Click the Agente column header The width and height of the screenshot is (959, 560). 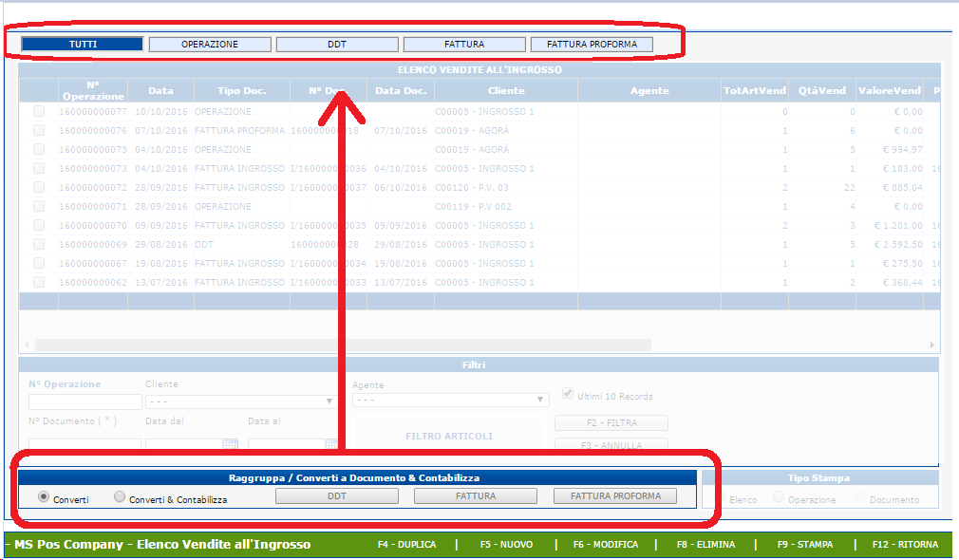(649, 90)
